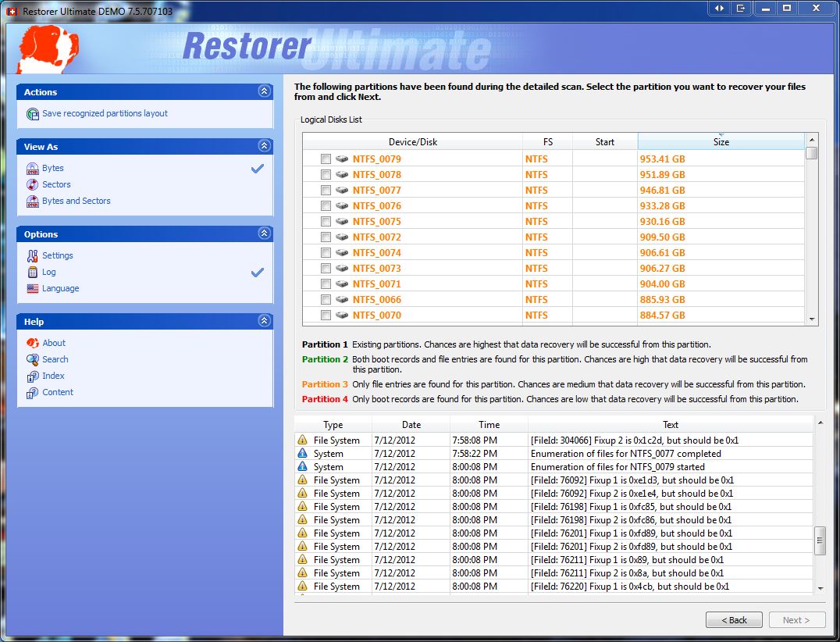Click the Search icon in Help
Viewport: 840px width, 642px height.
point(33,359)
